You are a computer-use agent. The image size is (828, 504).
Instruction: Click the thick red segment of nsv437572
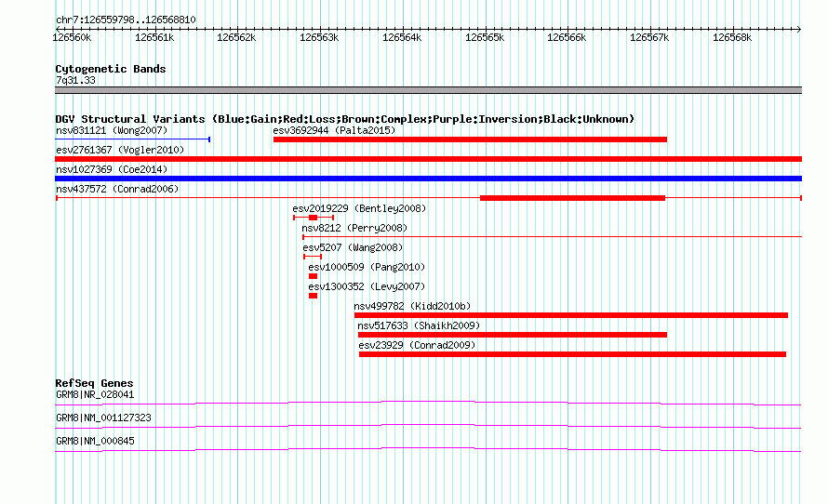[x=572, y=198]
